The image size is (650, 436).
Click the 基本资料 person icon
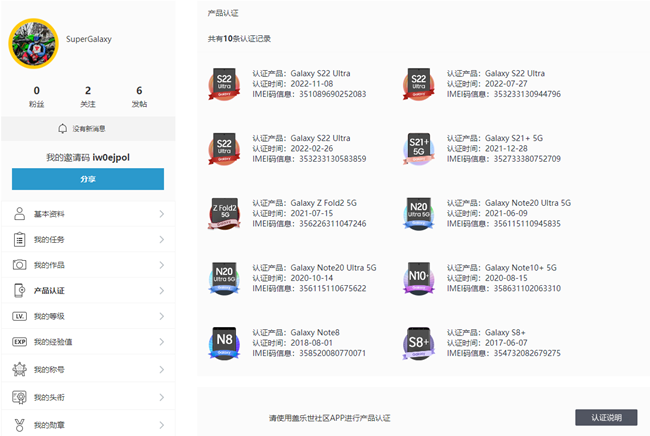click(19, 214)
